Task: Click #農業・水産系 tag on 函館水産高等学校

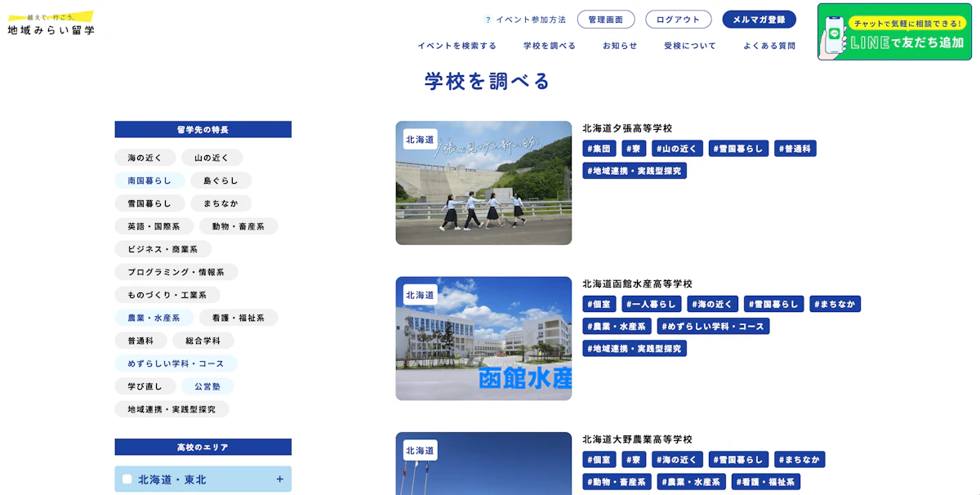Action: [617, 326]
